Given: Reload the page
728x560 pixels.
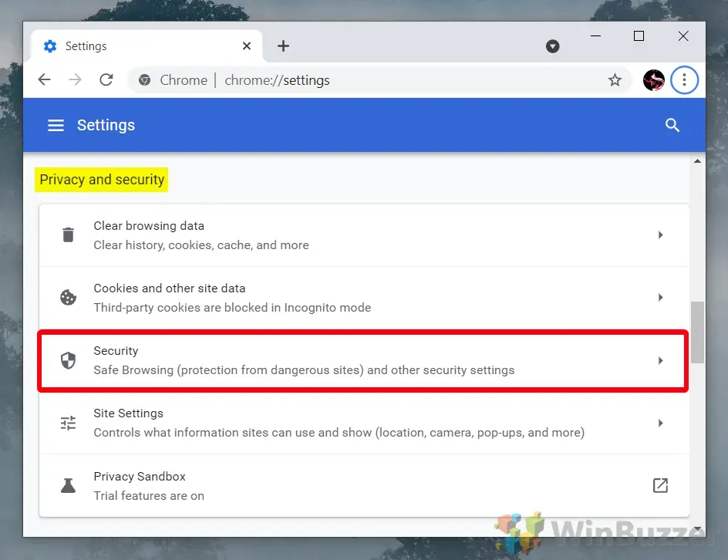Looking at the screenshot, I should coord(106,80).
